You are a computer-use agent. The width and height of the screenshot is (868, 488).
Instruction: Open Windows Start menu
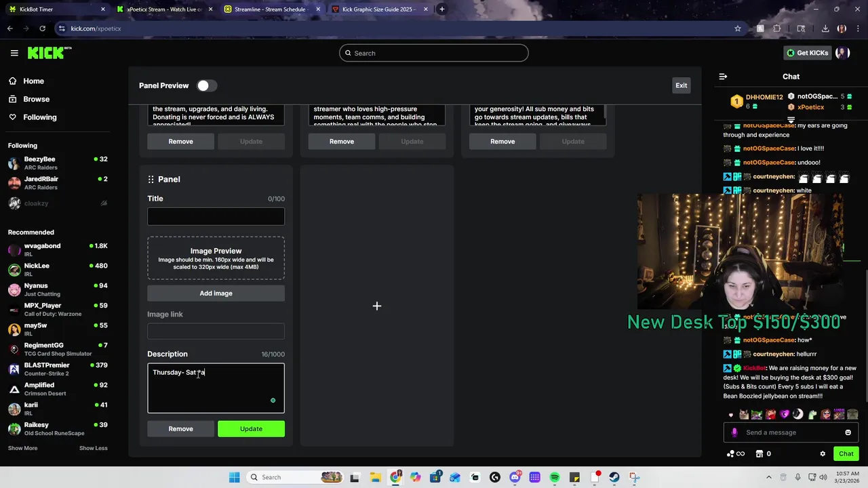[234, 477]
